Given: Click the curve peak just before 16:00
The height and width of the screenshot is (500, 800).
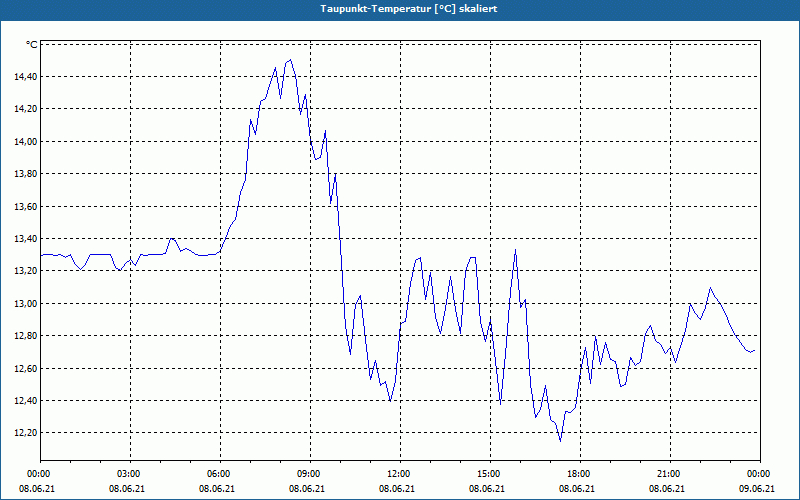Looking at the screenshot, I should 516,249.
